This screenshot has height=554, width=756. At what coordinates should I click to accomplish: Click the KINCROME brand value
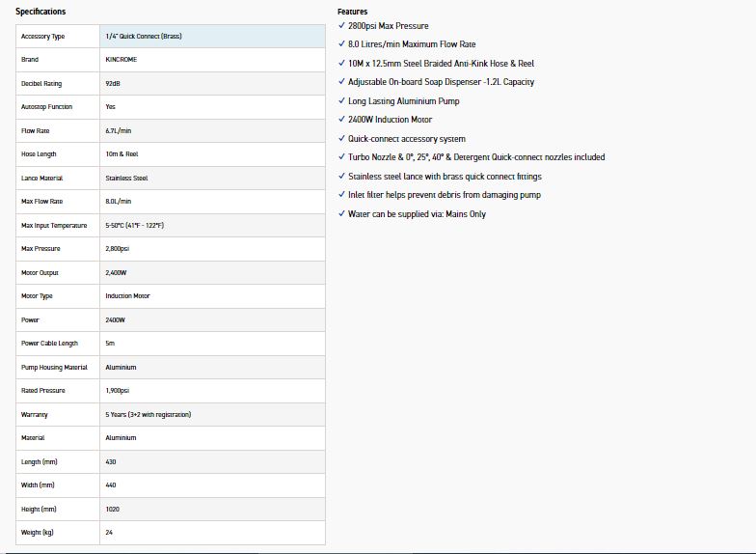tap(121, 60)
